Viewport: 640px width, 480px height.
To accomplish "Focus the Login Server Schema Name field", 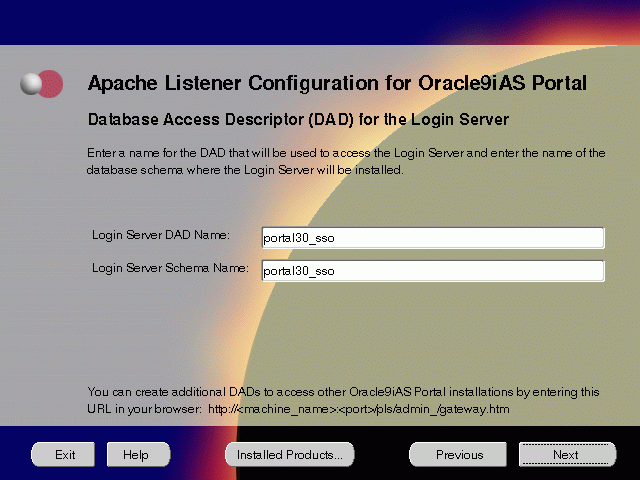I will (x=433, y=271).
